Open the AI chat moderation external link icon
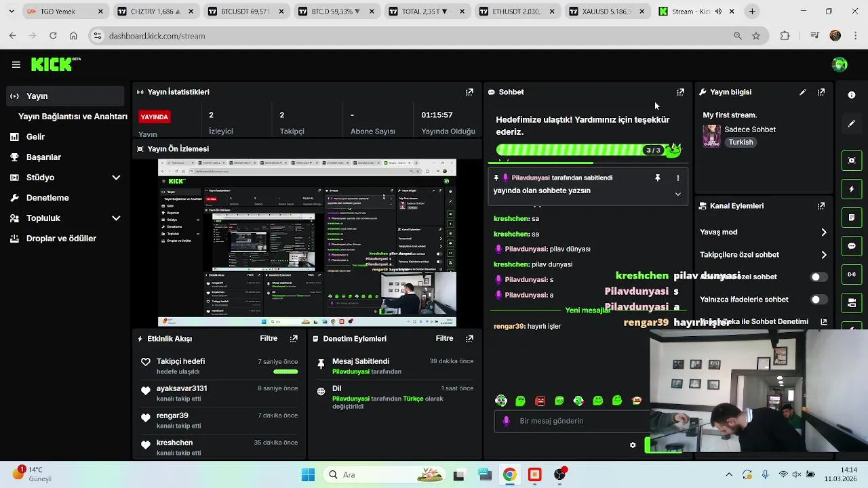The width and height of the screenshot is (868, 488). [824, 322]
